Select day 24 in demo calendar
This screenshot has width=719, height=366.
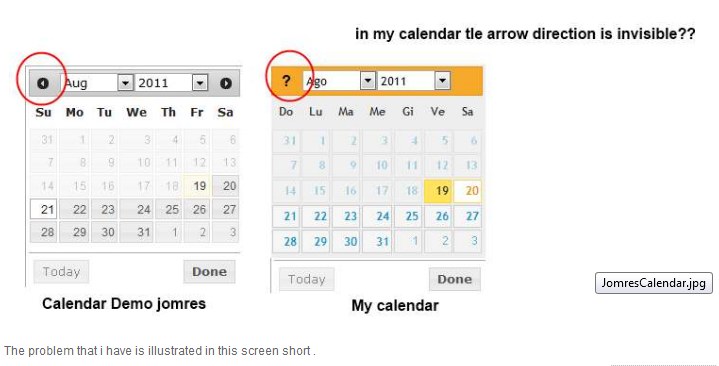coord(137,209)
